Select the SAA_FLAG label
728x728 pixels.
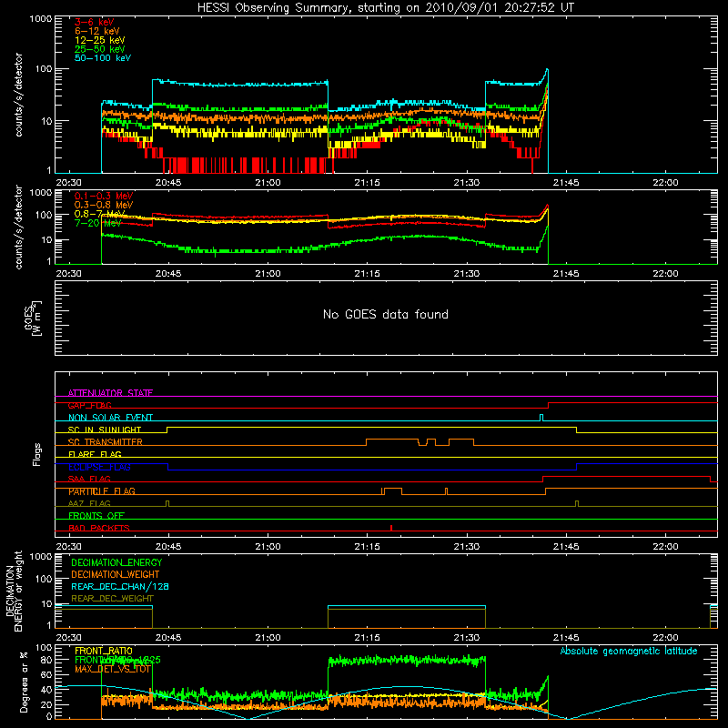(x=89, y=479)
